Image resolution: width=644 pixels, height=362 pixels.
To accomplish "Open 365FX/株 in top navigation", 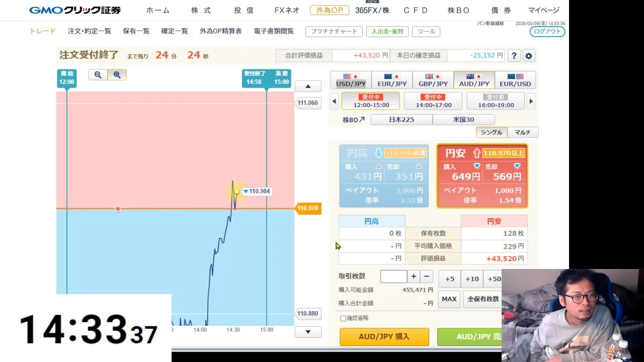I will 372,11.
